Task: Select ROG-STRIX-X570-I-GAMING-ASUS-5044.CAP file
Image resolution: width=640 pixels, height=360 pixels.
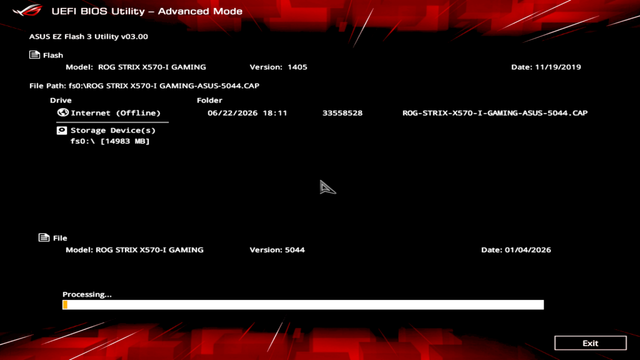Action: click(495, 113)
